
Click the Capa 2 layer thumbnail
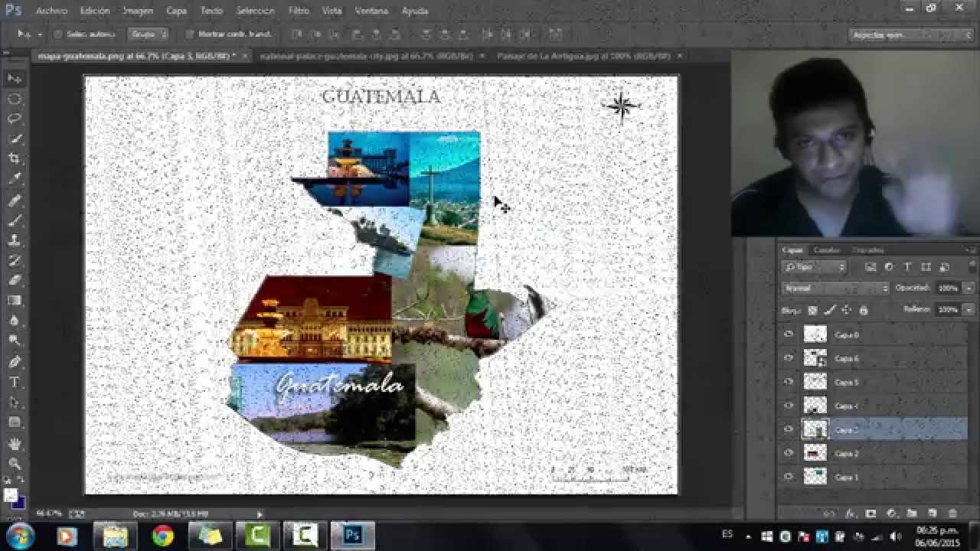coord(815,453)
